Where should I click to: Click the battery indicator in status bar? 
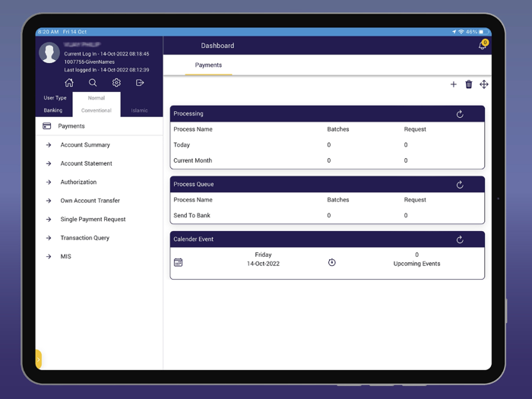[484, 32]
